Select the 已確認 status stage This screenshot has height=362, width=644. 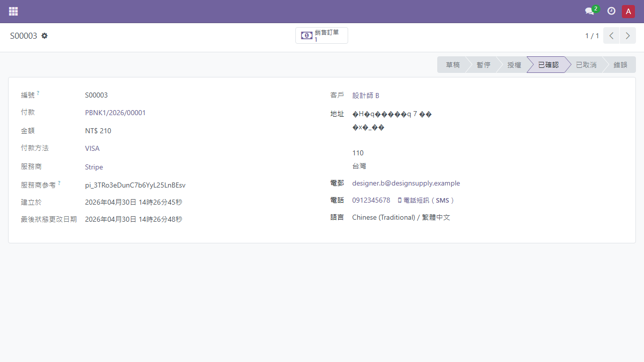[x=548, y=65]
